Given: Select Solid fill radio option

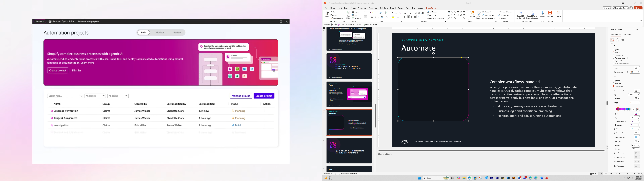Looking at the screenshot, I should 614,53.
